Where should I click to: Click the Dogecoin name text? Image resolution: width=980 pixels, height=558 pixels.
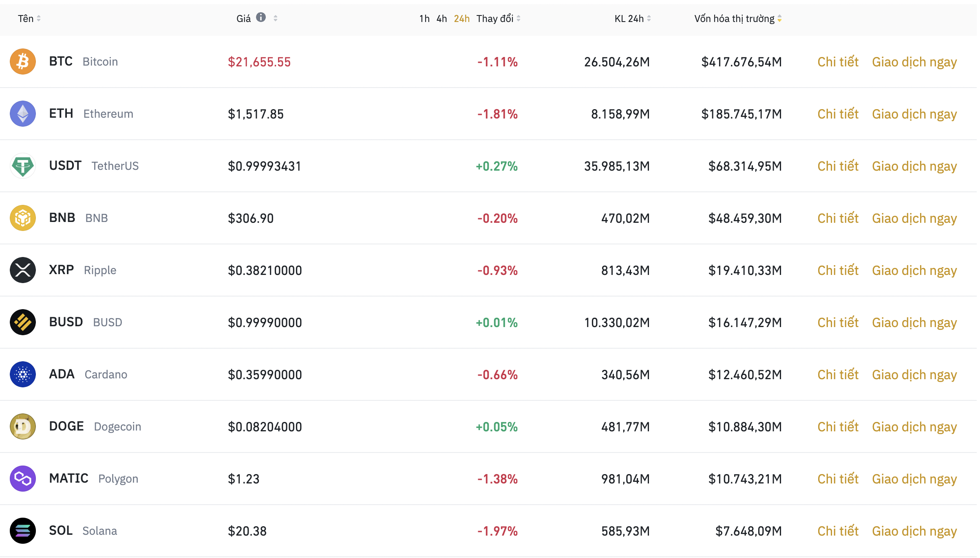point(117,427)
